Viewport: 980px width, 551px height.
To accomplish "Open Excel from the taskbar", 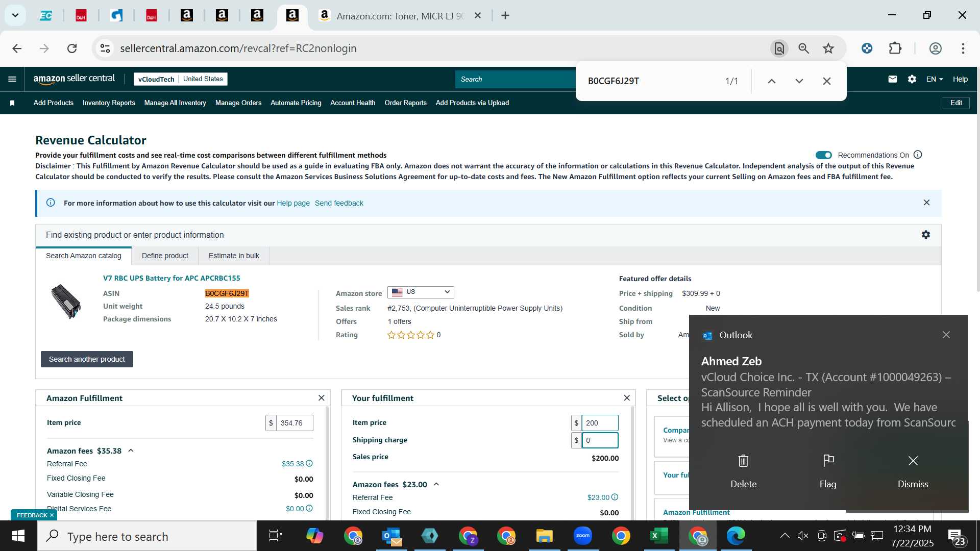I will pyautogui.click(x=659, y=536).
